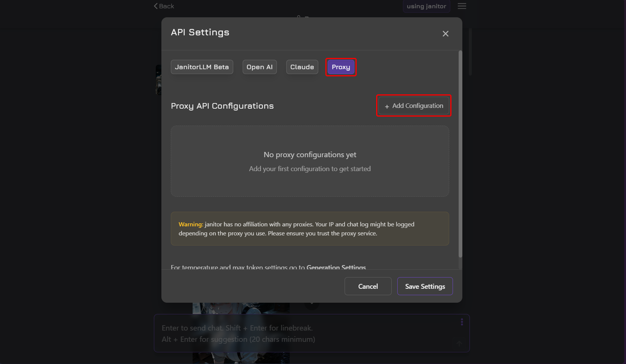The width and height of the screenshot is (626, 364).
Task: Choose the Claude tab
Action: coord(302,67)
